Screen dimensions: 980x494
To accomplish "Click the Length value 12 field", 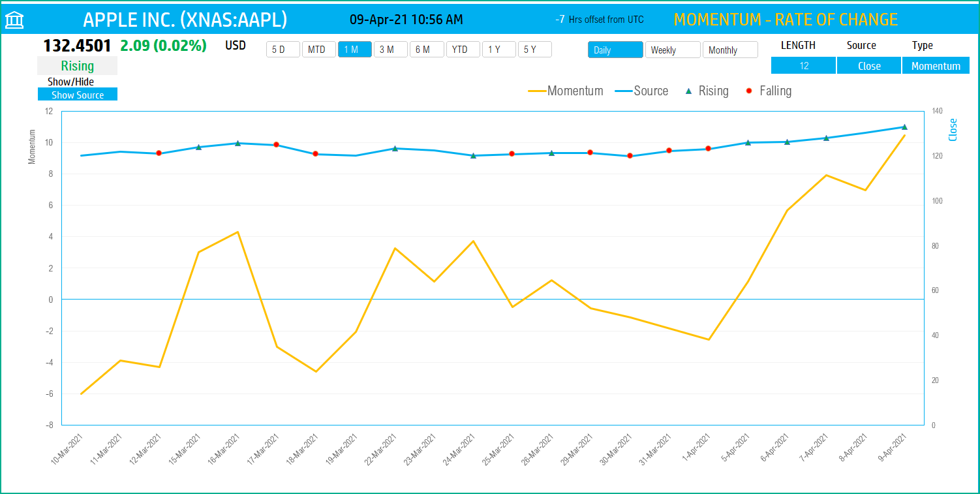I will point(803,66).
